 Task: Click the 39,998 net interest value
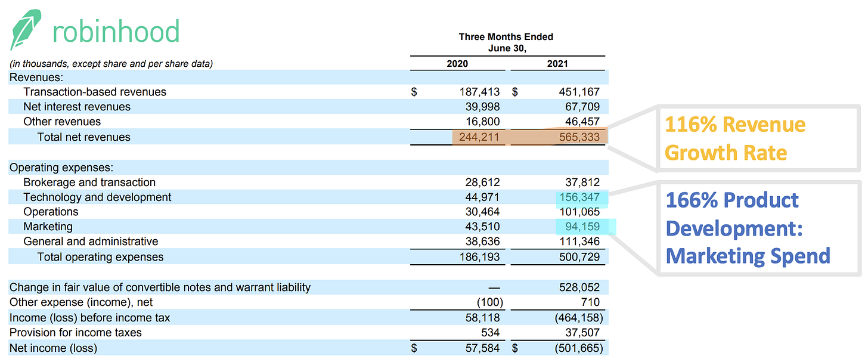point(483,107)
